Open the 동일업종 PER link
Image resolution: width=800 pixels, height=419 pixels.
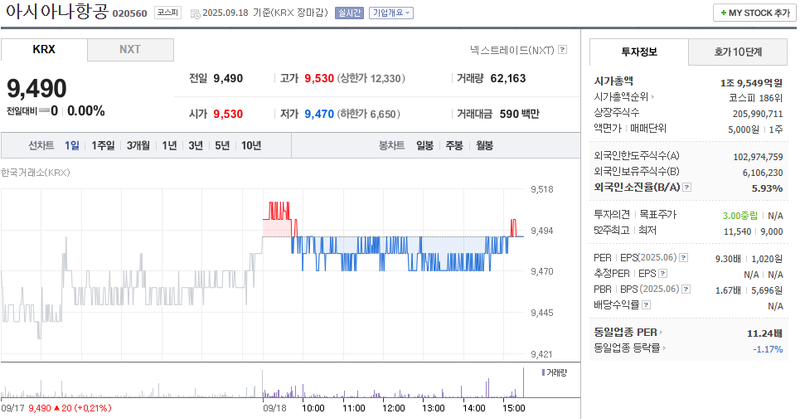[628, 332]
